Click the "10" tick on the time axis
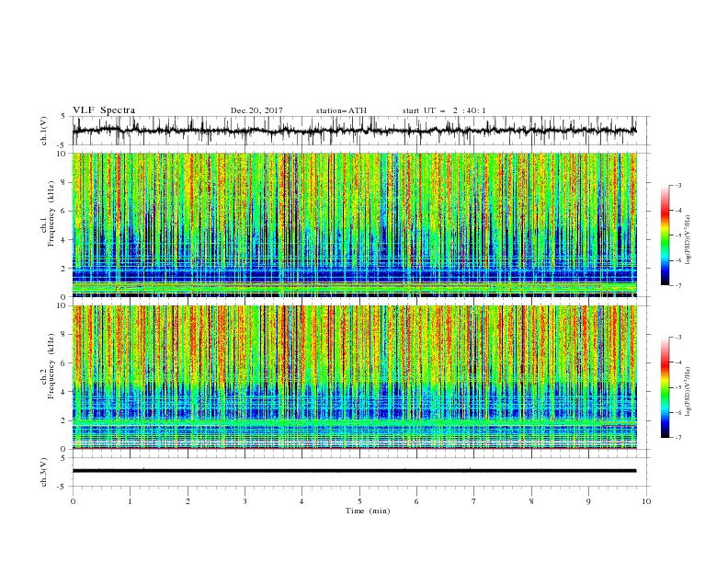This screenshot has height=563, width=728. pyautogui.click(x=646, y=501)
